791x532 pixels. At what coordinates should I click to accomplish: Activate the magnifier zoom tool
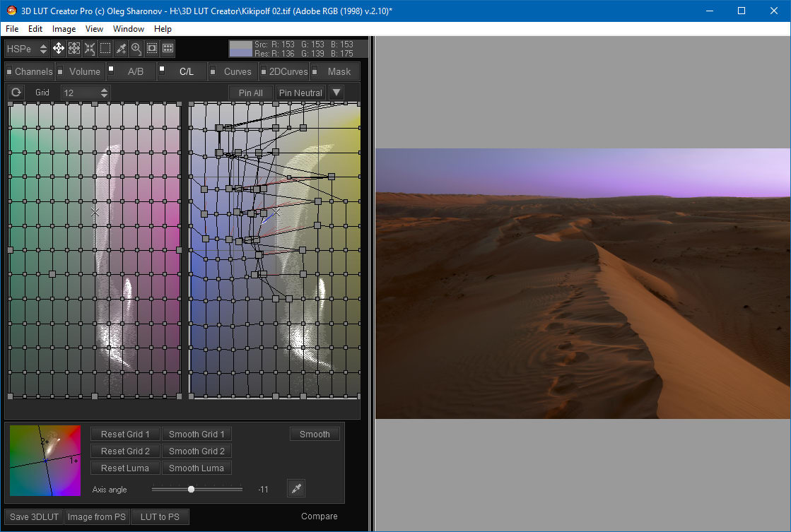[x=136, y=49]
